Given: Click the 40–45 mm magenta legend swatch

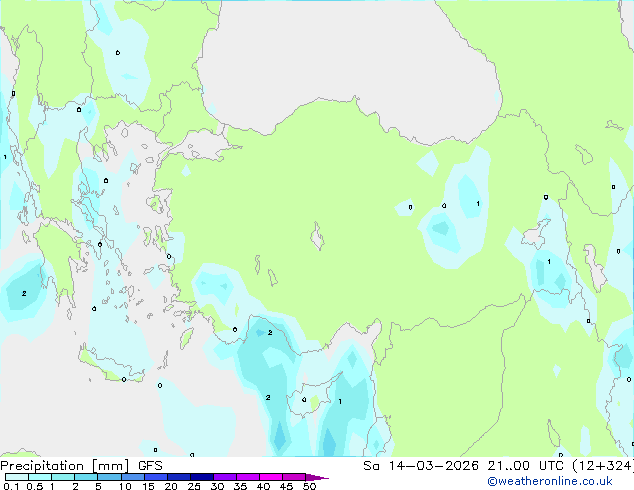Looking at the screenshot, I should 271,477.
